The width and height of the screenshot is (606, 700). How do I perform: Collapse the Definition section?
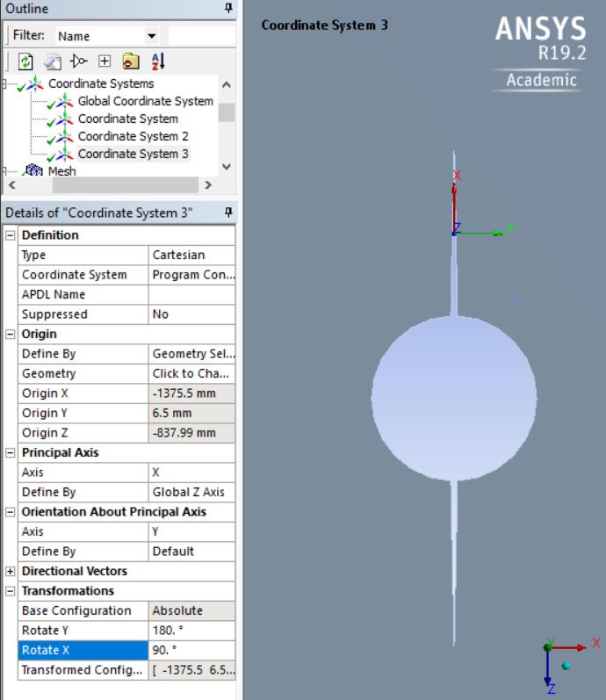11,235
